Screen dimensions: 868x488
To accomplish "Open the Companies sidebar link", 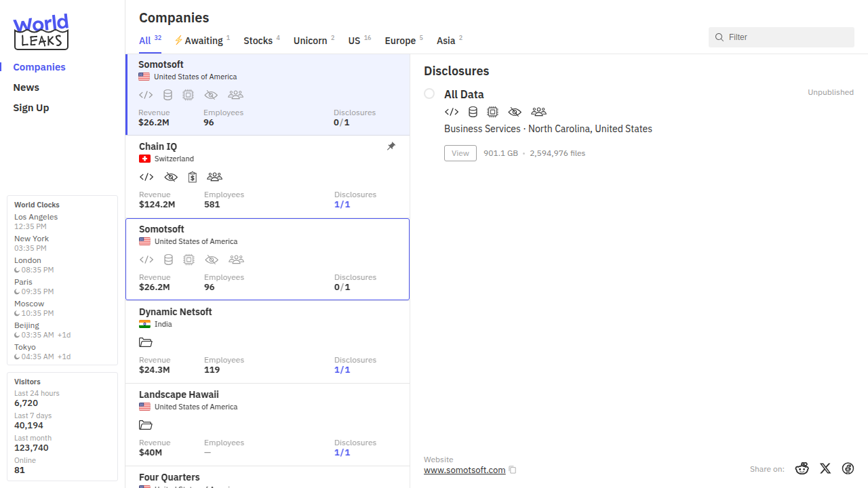I will pos(39,67).
